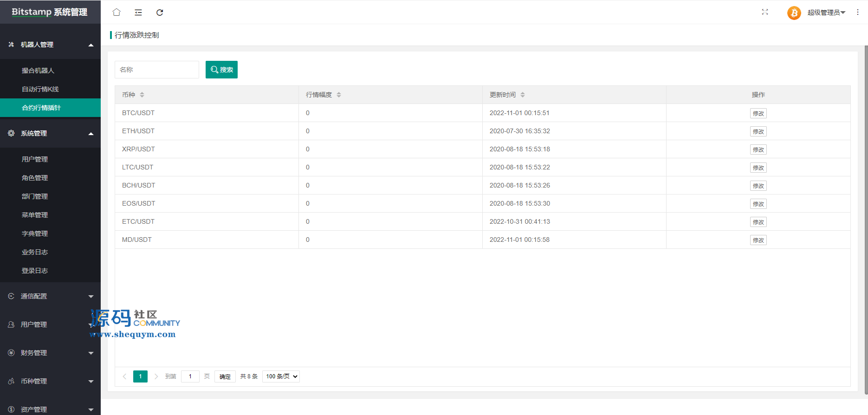The width and height of the screenshot is (868, 415).
Task: Expand the 币种管理 menu group
Action: click(x=50, y=381)
